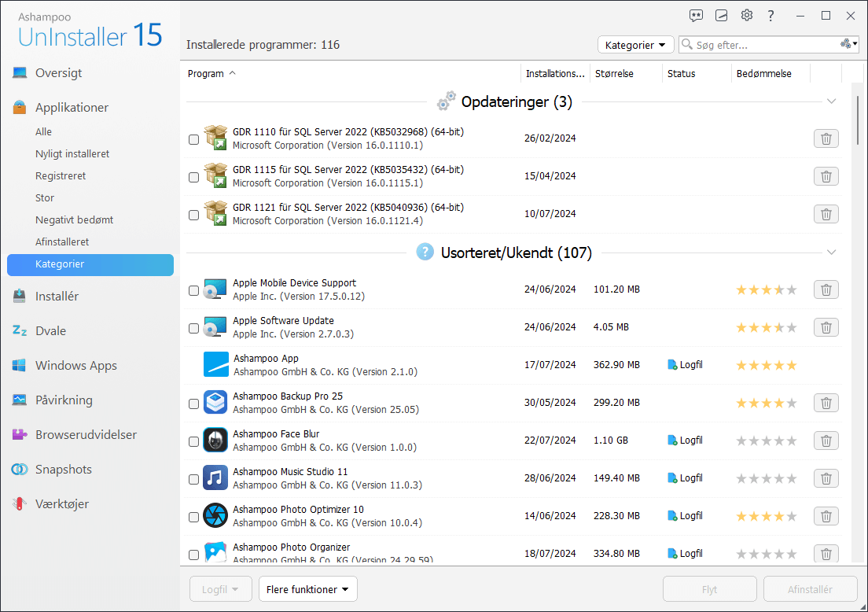Click rating stars for Ashampoo Face Blur
Screen dimensions: 868x612
[x=766, y=441]
